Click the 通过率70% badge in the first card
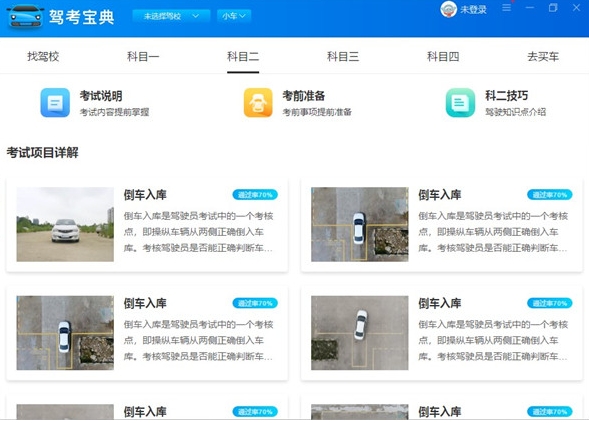The height and width of the screenshot is (423, 589). (x=255, y=195)
